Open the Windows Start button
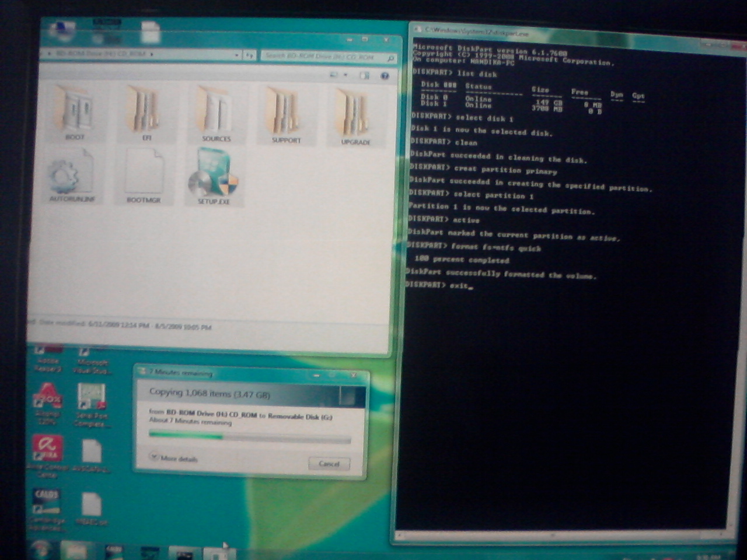 (41, 549)
